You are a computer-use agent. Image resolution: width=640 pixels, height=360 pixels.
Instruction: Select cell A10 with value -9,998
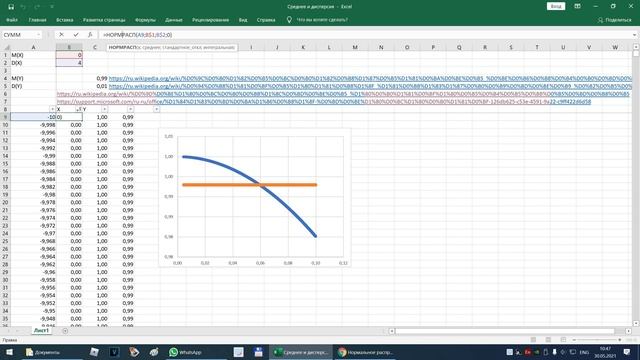pos(33,124)
